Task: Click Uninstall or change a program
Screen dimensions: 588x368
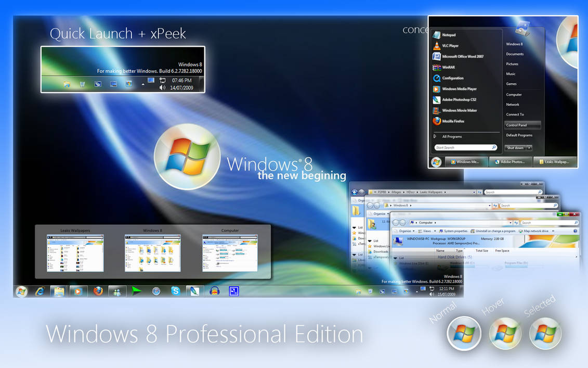Action: pyautogui.click(x=495, y=231)
